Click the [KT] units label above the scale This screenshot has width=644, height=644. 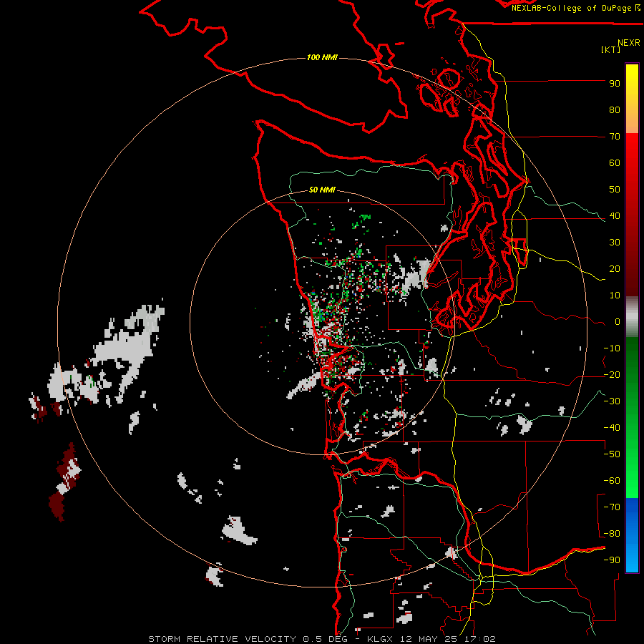(x=610, y=49)
